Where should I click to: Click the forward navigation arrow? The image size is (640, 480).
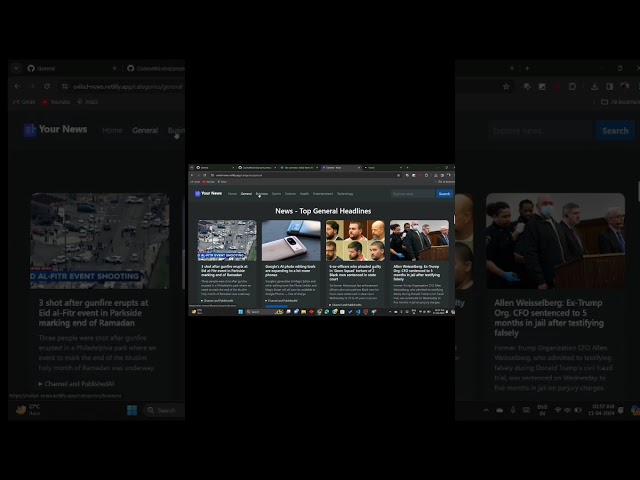(198, 175)
